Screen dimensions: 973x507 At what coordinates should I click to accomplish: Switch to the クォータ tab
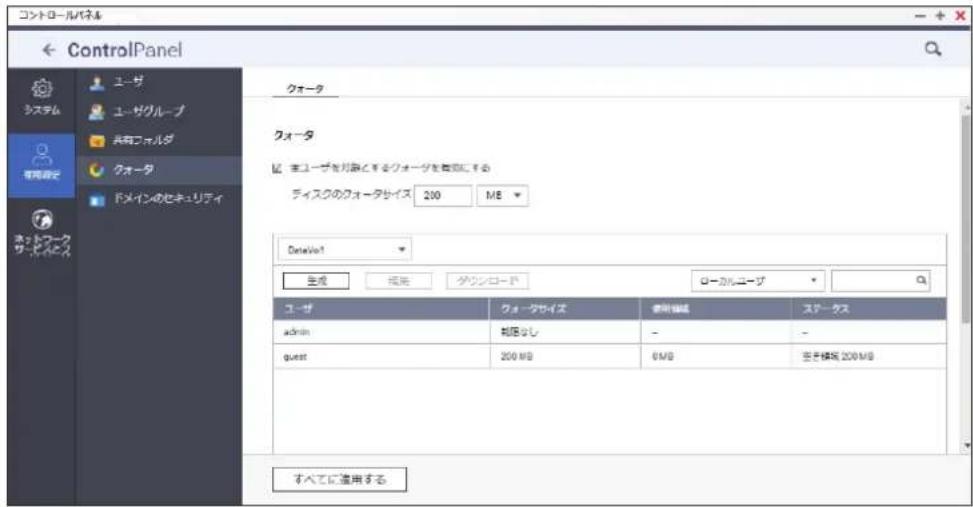coord(305,89)
